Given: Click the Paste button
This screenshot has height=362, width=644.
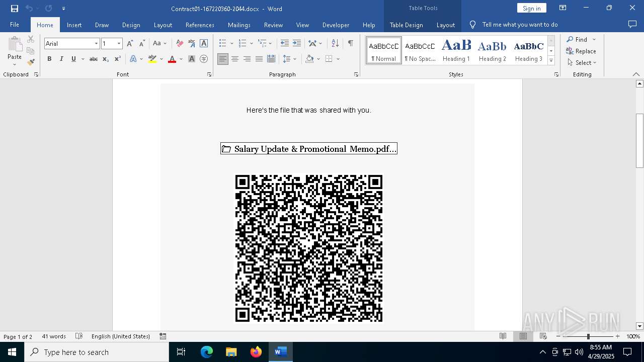Looking at the screenshot, I should click(15, 51).
